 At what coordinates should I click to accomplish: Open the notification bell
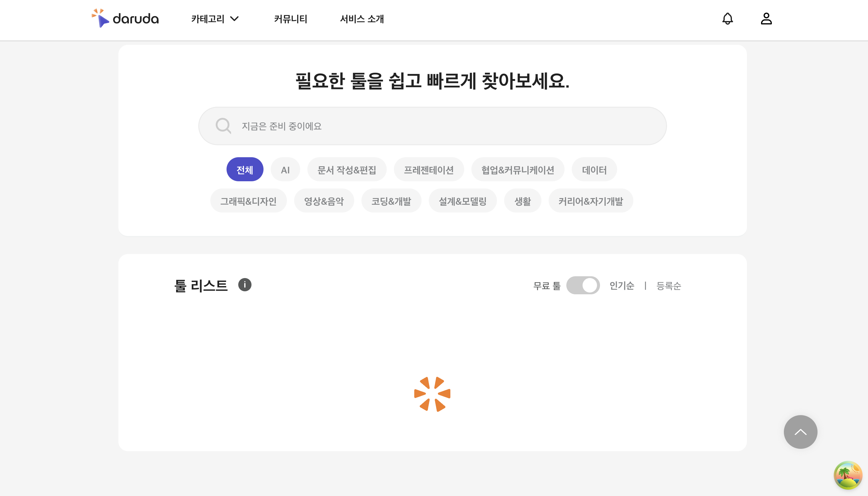727,19
